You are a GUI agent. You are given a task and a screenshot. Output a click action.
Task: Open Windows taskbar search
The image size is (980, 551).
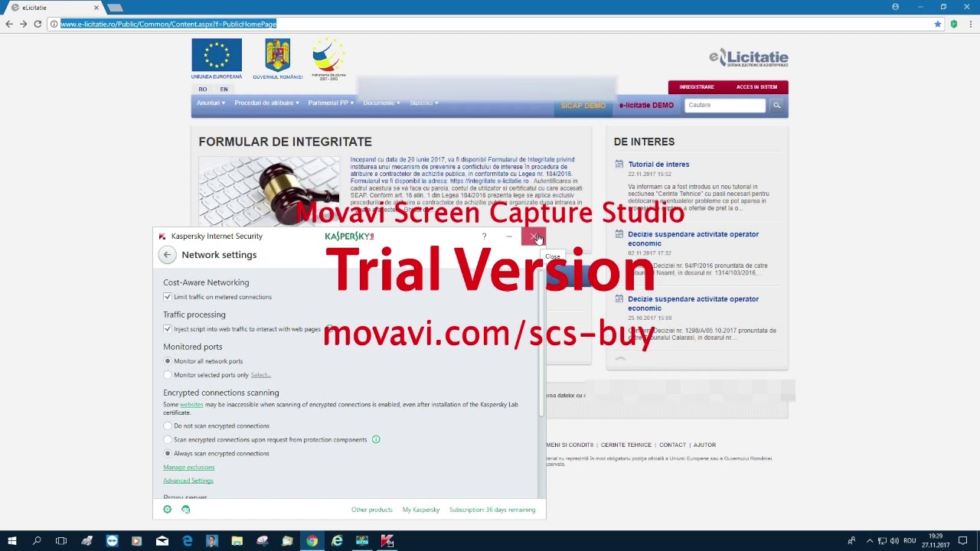pos(36,541)
